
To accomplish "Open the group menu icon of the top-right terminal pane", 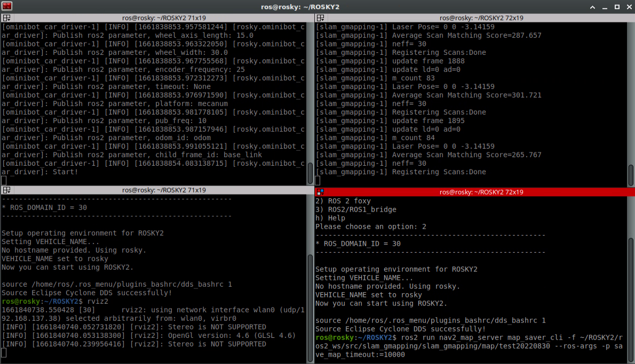I will coord(320,18).
